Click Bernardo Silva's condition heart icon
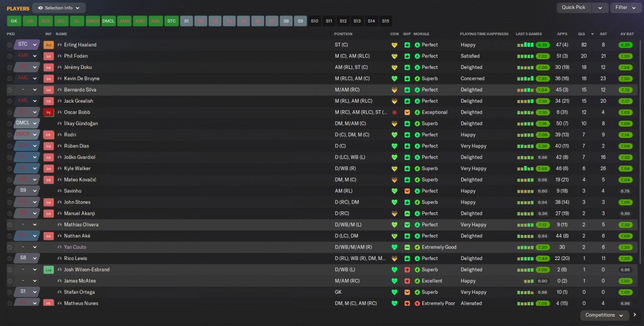 point(394,90)
